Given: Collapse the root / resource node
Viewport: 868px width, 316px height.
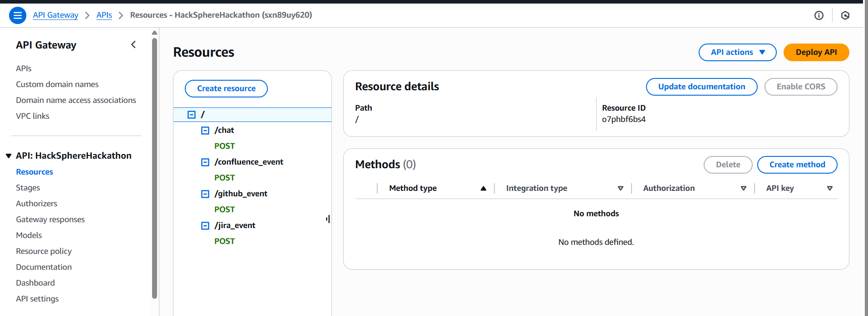Looking at the screenshot, I should (x=192, y=115).
